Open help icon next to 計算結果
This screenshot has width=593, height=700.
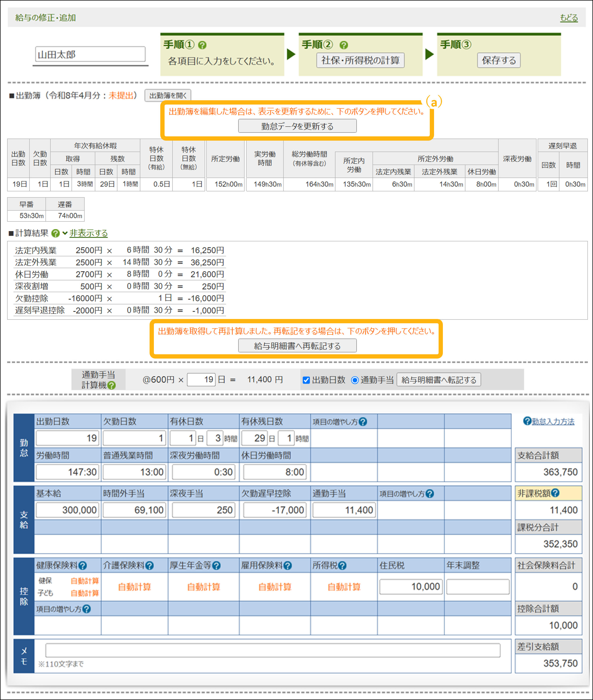point(56,233)
